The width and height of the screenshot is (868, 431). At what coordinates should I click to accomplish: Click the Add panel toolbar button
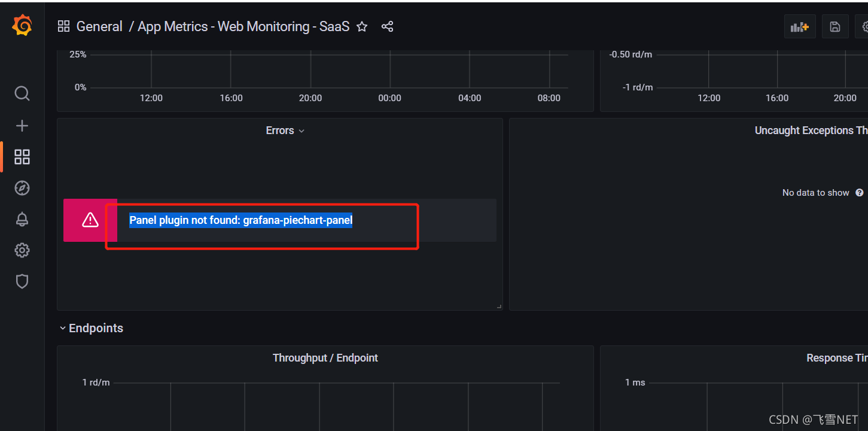(800, 26)
